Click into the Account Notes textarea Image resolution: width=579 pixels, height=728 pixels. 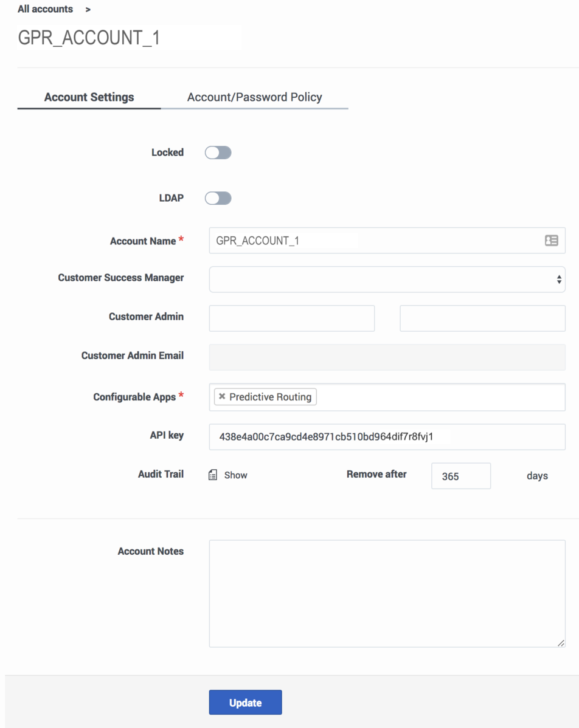387,593
